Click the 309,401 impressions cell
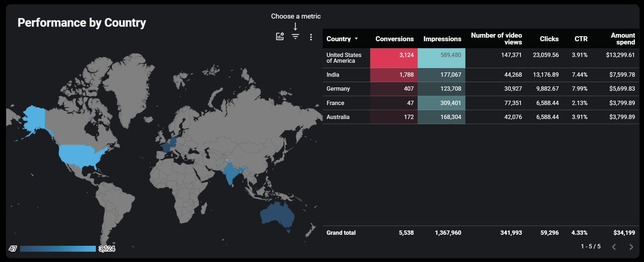Image resolution: width=644 pixels, height=262 pixels. coord(441,103)
